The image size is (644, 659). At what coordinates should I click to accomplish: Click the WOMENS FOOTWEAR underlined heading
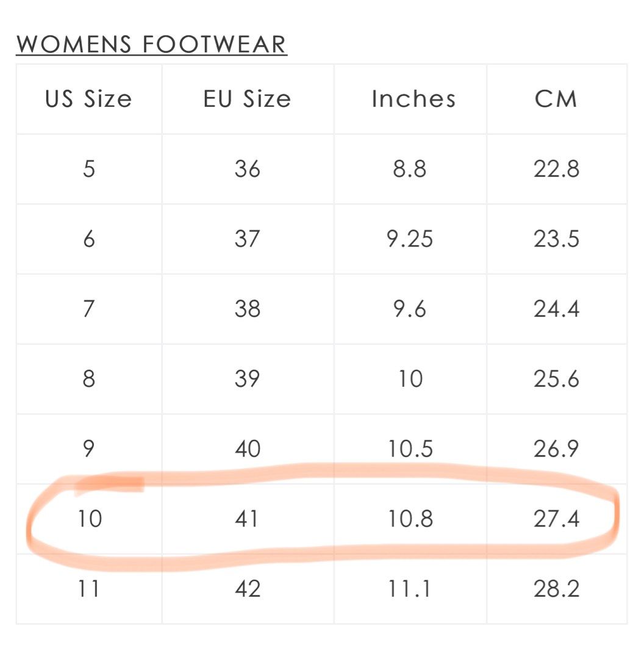click(x=151, y=45)
